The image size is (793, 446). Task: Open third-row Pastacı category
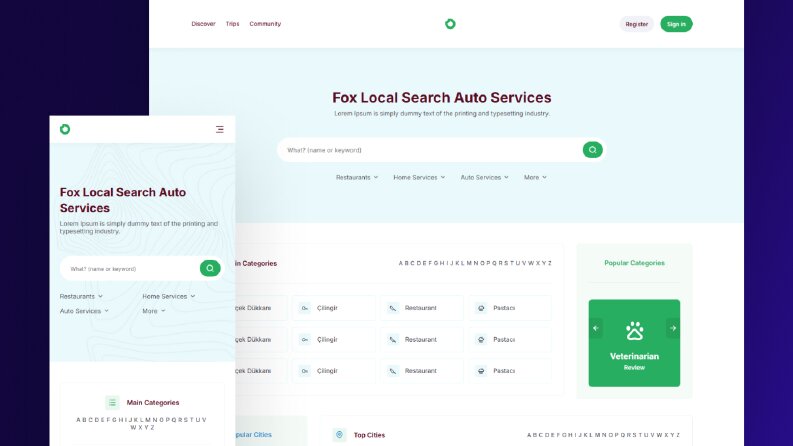tap(510, 371)
